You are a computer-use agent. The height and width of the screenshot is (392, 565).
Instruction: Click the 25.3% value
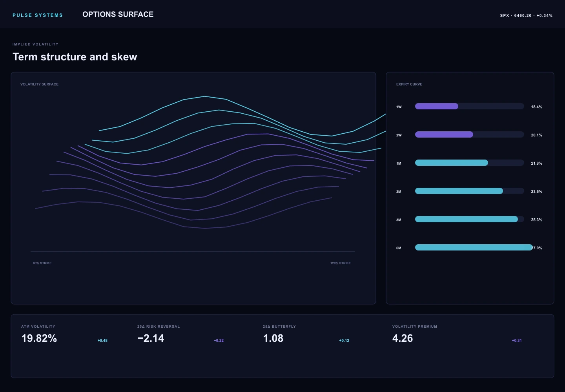[x=537, y=220]
